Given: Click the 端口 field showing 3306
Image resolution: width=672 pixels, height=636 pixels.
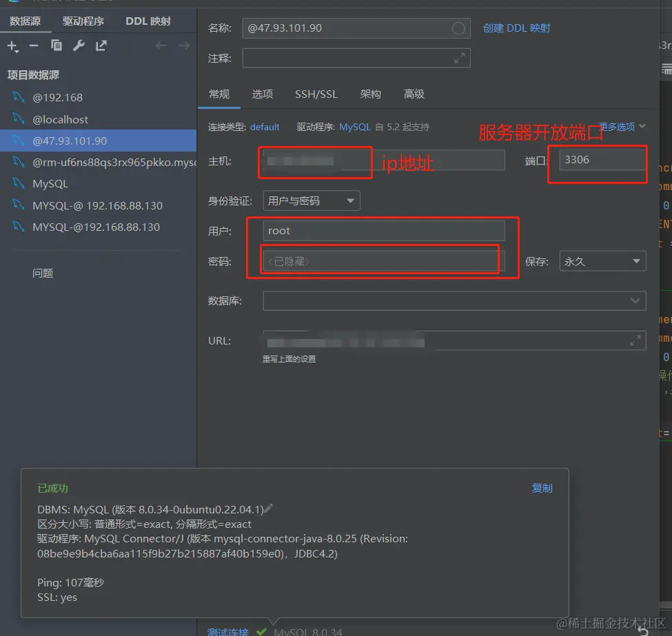Looking at the screenshot, I should pos(602,161).
